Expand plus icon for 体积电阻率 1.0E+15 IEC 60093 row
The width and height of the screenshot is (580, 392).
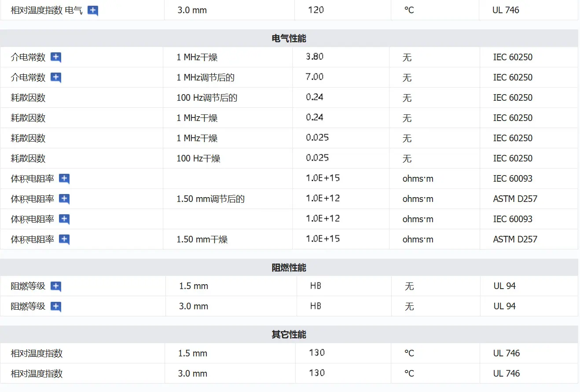[64, 179]
